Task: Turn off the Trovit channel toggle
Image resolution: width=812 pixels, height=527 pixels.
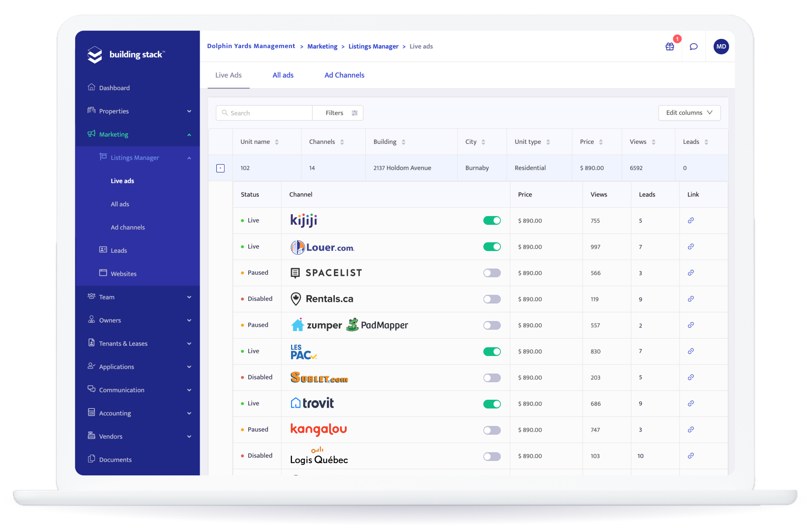Action: click(x=492, y=404)
